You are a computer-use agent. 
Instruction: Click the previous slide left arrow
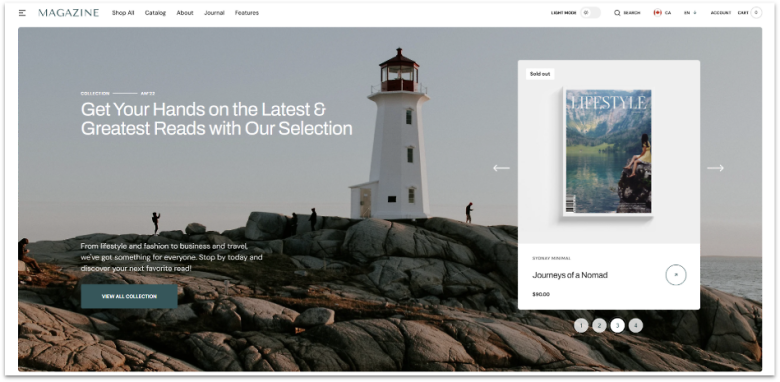(x=501, y=168)
